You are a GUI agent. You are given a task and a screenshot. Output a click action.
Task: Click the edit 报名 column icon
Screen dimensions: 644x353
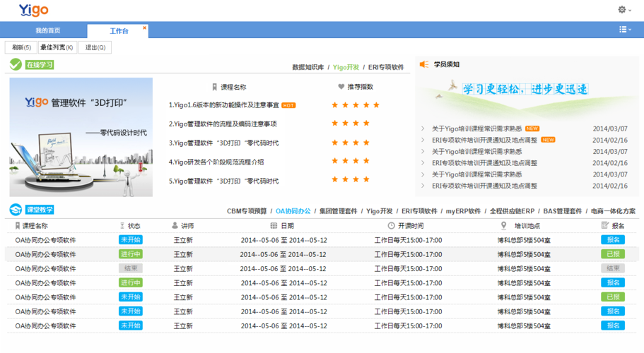point(604,225)
